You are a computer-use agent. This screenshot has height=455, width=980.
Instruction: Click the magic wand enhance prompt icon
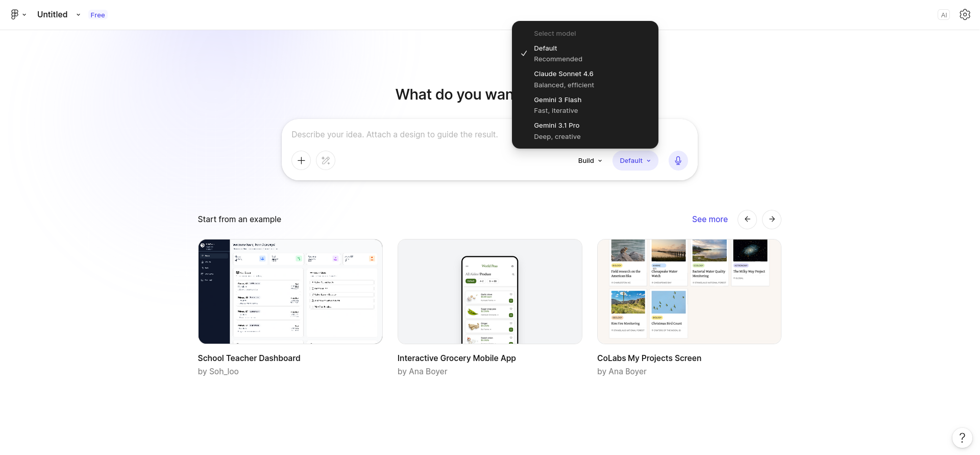pyautogui.click(x=326, y=160)
